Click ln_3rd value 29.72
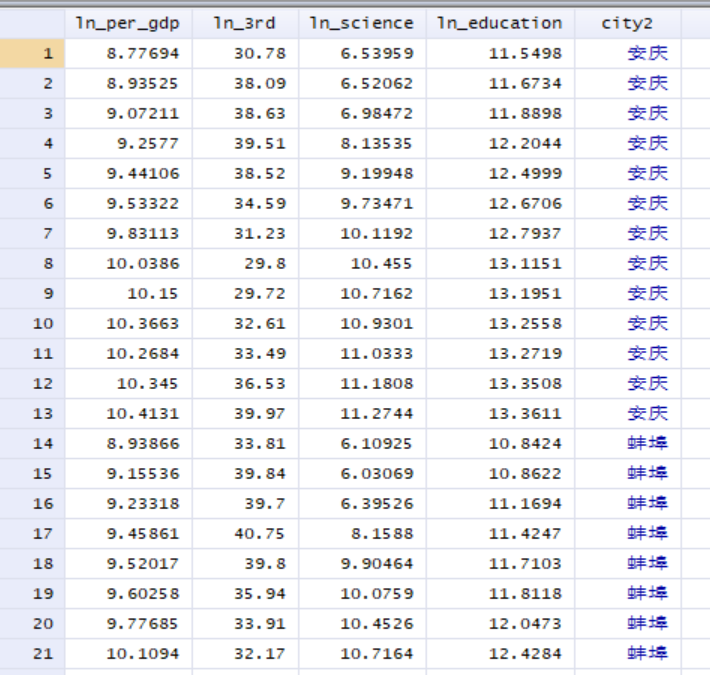Viewport: 710px width, 675px height. tap(260, 293)
